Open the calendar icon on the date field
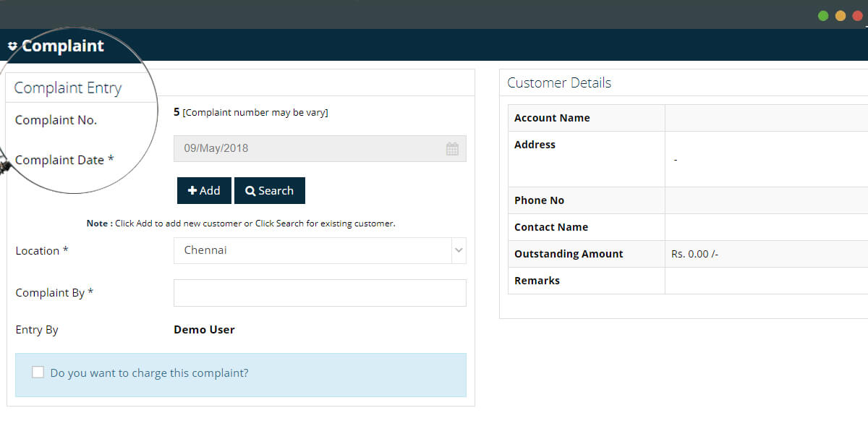This screenshot has height=434, width=868. pyautogui.click(x=453, y=148)
